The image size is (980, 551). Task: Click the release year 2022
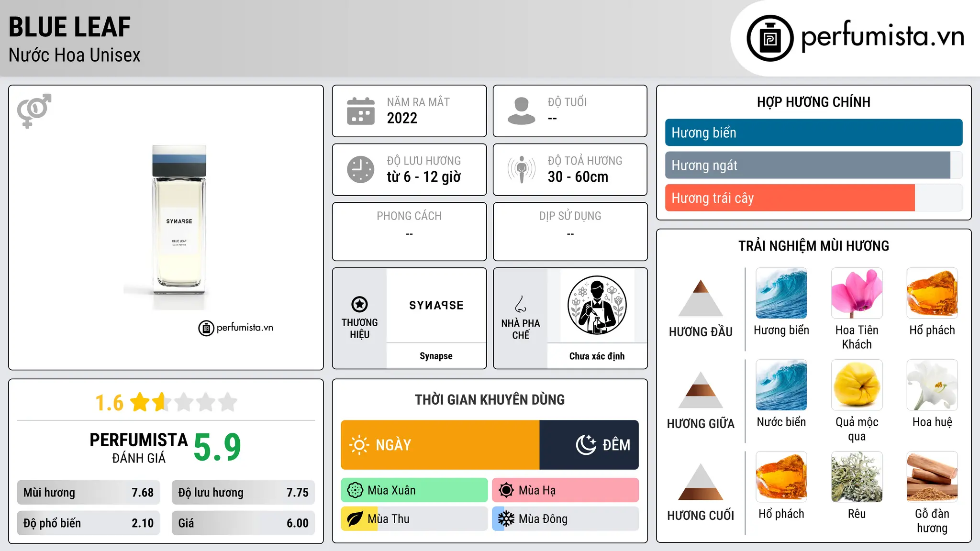[402, 118]
